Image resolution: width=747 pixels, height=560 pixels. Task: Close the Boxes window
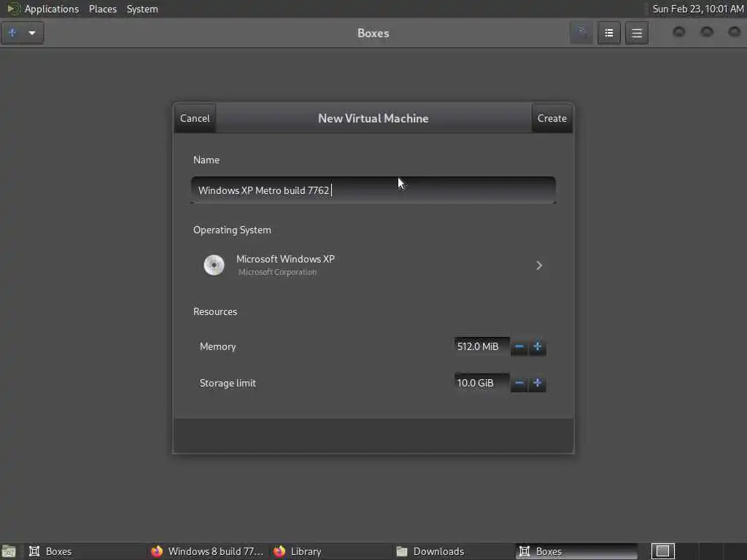click(734, 32)
